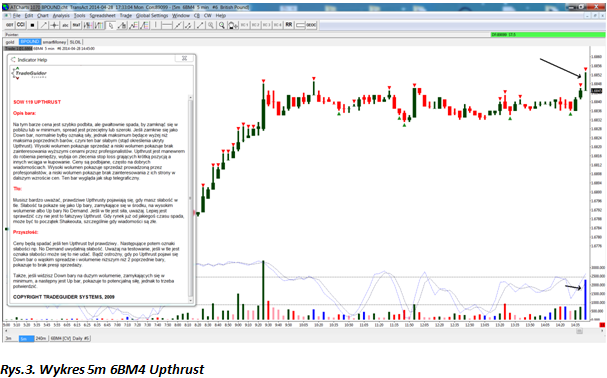Click Indicator Help scrollbar down arrow
The image size is (607, 378).
[x=190, y=301]
